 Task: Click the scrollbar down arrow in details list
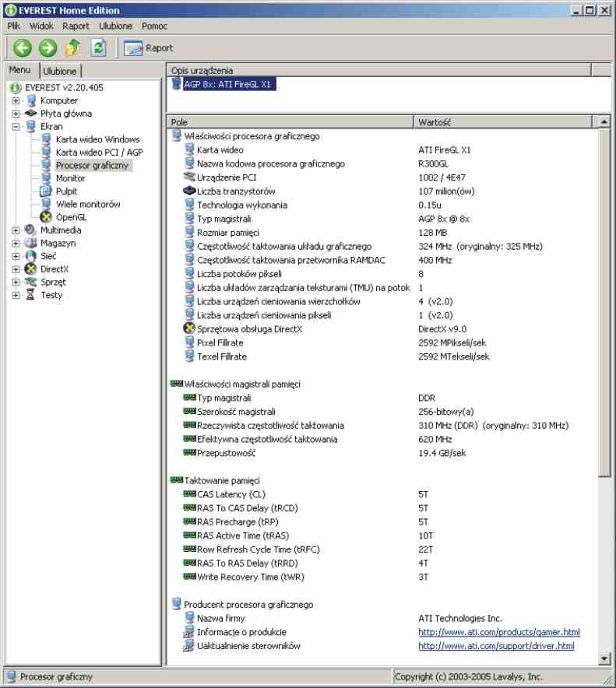(x=605, y=658)
